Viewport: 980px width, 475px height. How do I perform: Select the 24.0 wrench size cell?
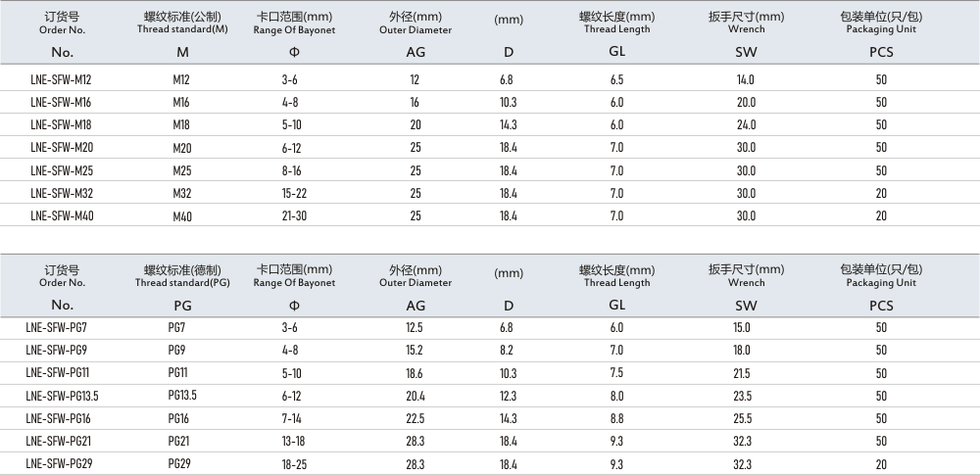pos(746,124)
